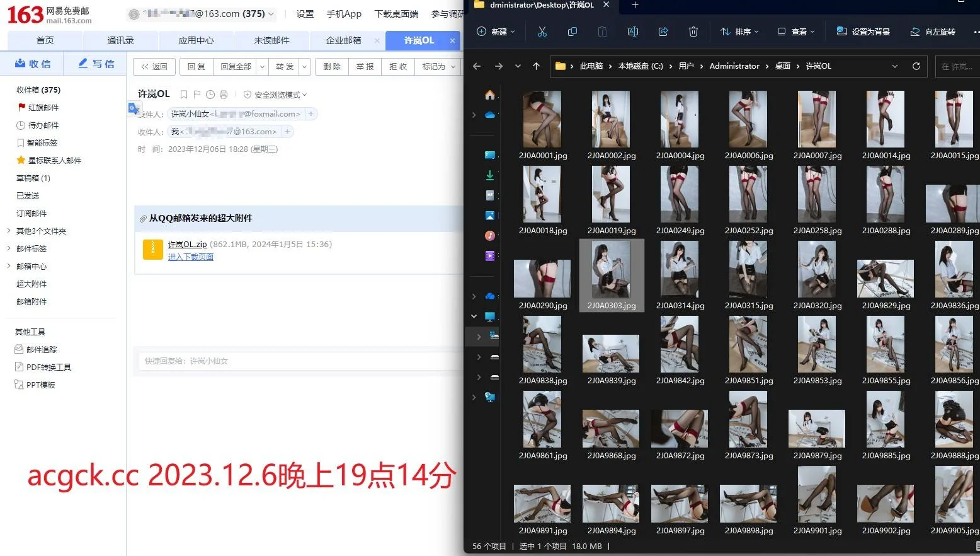Click the Cut scissors icon in Explorer toolbar
980x556 pixels.
click(x=542, y=32)
